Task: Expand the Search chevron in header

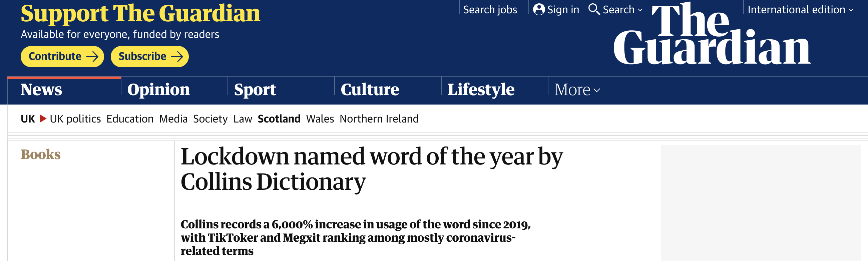Action: (640, 10)
